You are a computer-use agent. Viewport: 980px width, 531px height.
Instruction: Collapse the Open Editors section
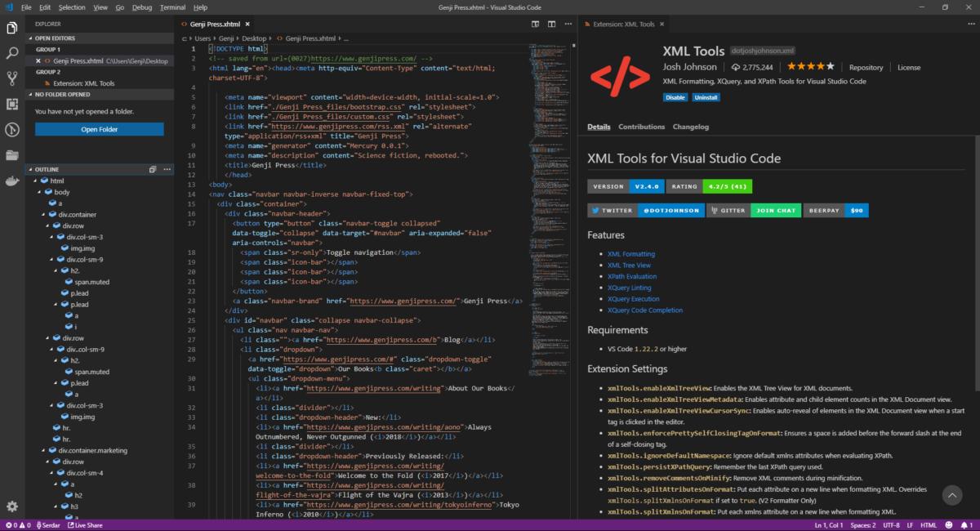(x=55, y=38)
